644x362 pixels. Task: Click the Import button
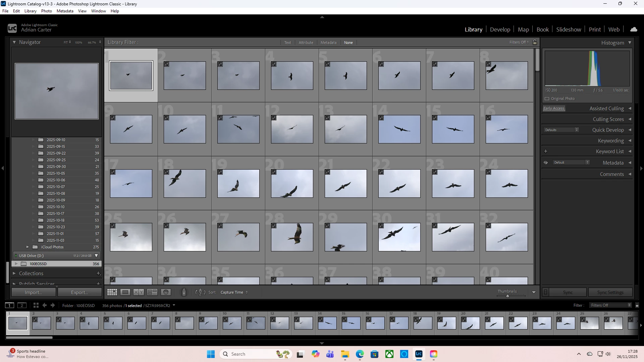(x=34, y=292)
